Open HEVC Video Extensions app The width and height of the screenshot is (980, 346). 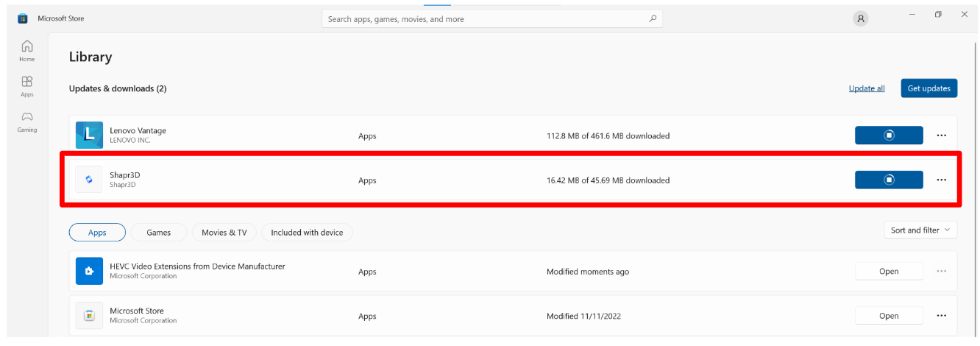[x=889, y=271]
